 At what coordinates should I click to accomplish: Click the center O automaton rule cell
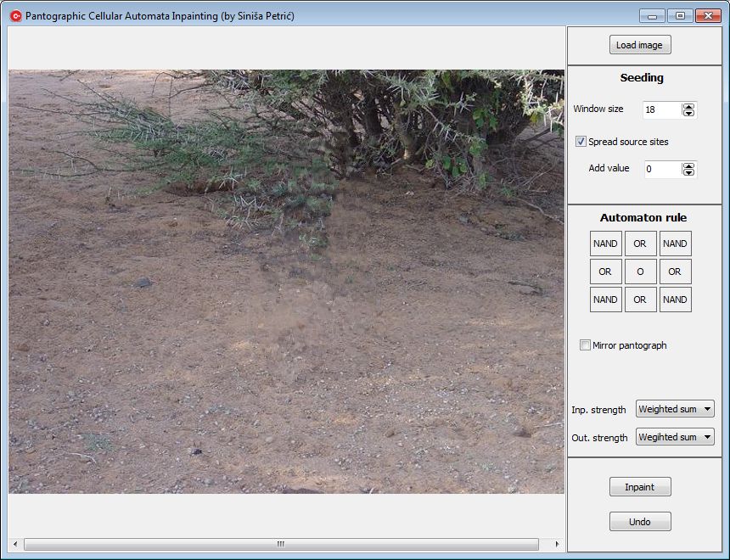pos(640,272)
